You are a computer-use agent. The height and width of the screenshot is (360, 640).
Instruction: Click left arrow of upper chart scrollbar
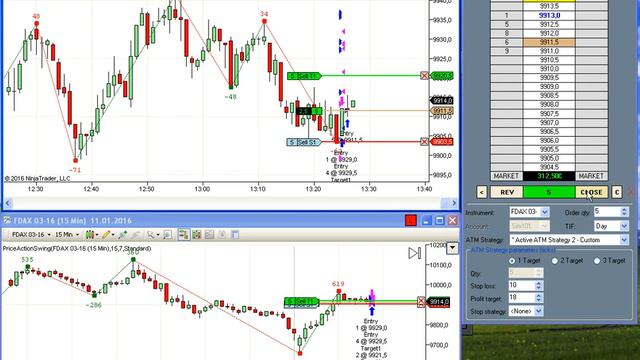coord(8,203)
